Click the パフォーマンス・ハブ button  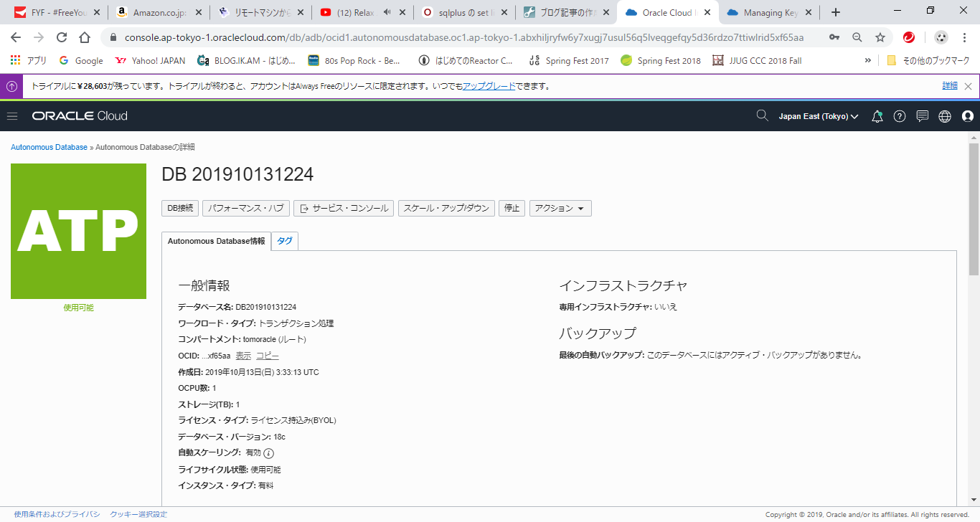click(x=246, y=208)
